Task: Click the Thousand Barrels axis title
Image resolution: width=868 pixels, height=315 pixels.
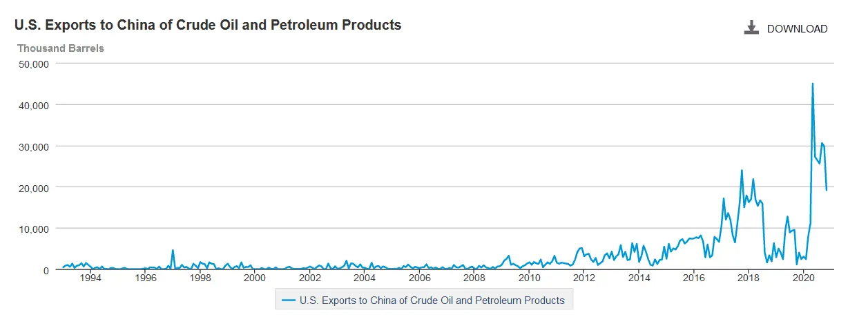Action: (x=61, y=48)
